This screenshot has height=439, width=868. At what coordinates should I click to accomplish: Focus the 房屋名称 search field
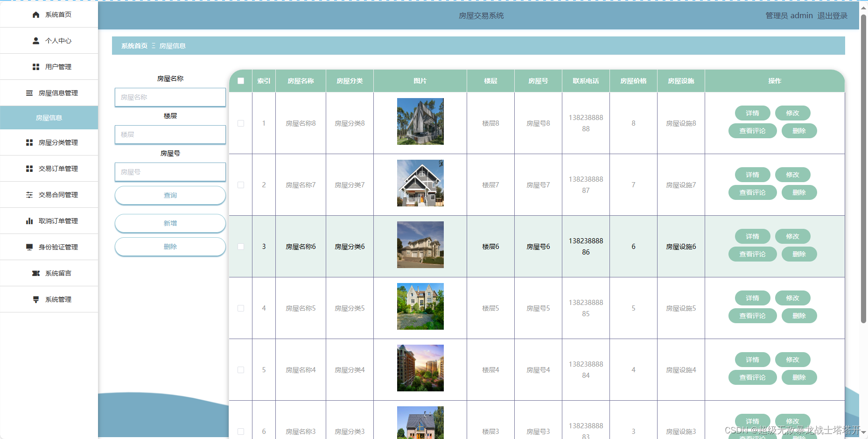pos(170,97)
